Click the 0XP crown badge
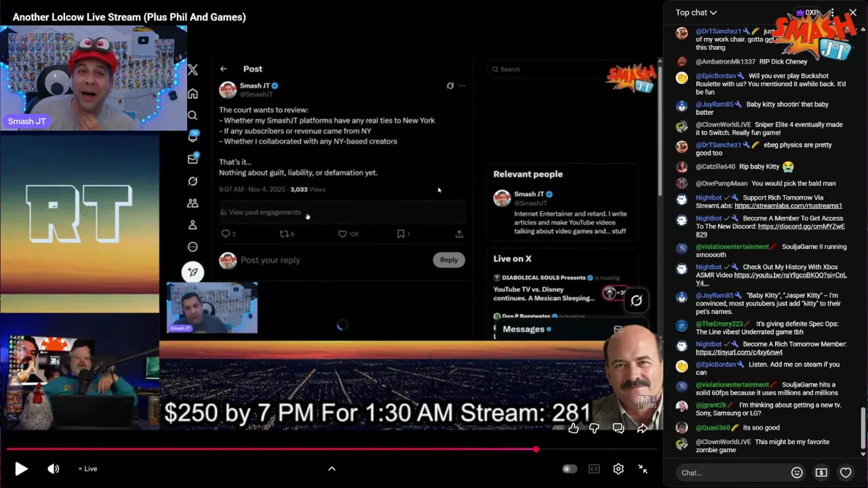 click(x=807, y=12)
